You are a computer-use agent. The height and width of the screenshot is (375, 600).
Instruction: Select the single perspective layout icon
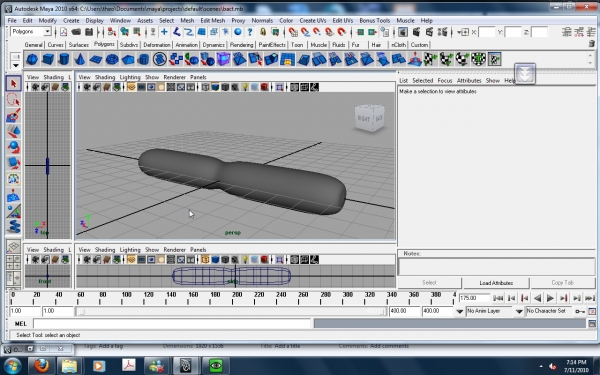(x=13, y=246)
